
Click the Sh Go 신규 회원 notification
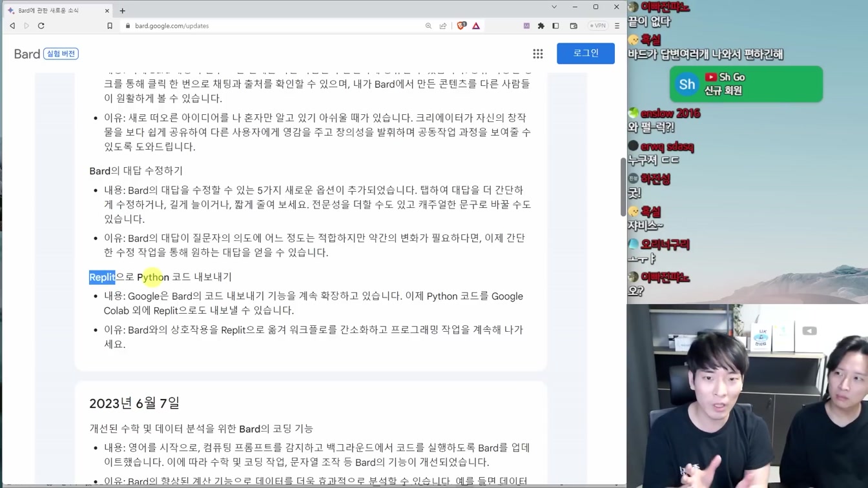[x=746, y=84]
